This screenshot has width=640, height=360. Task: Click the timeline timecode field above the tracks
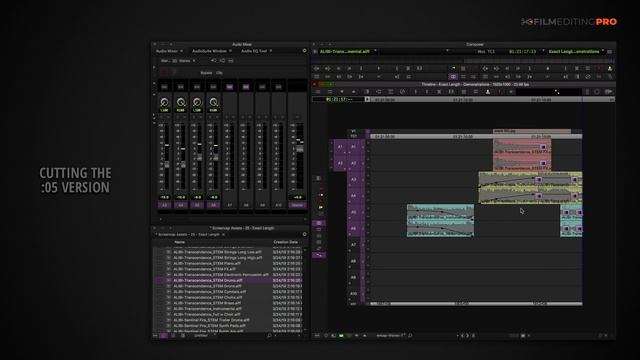coord(338,99)
